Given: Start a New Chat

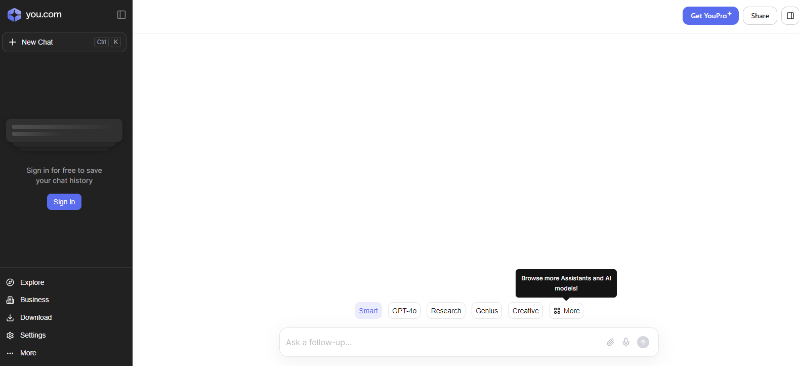Looking at the screenshot, I should [x=64, y=42].
